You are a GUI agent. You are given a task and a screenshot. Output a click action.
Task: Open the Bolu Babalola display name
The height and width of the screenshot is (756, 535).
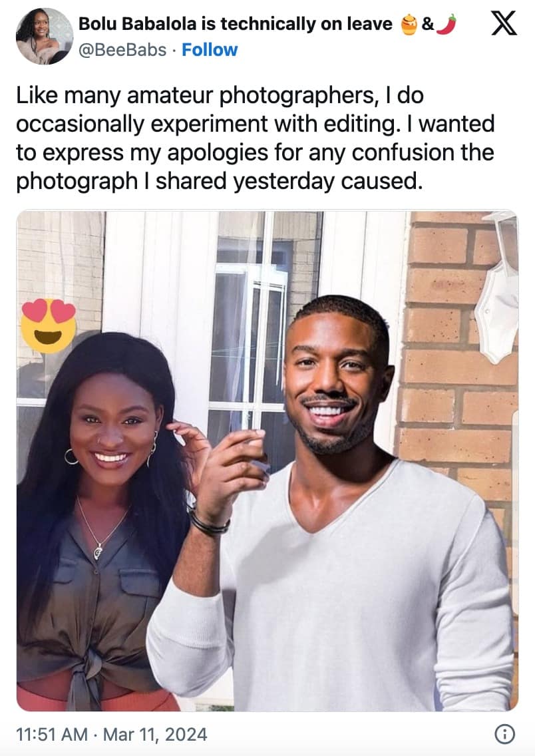(235, 24)
